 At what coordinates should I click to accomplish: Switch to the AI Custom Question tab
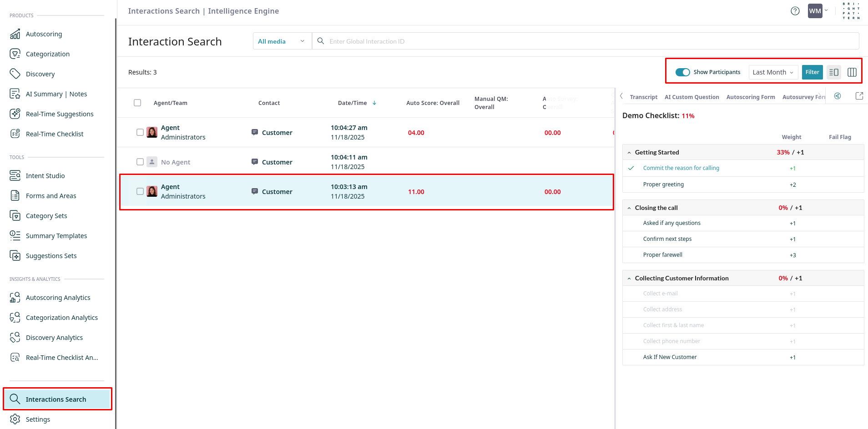click(x=691, y=97)
